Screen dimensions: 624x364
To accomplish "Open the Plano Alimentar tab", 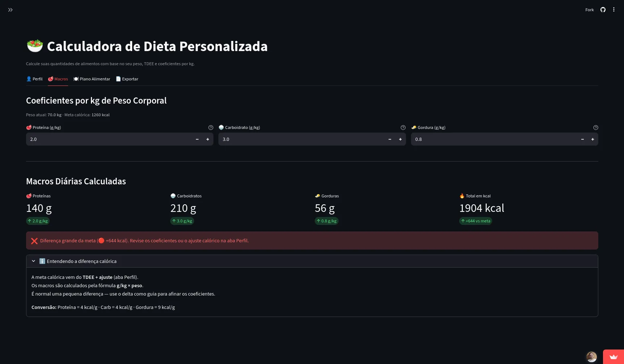I will point(92,79).
